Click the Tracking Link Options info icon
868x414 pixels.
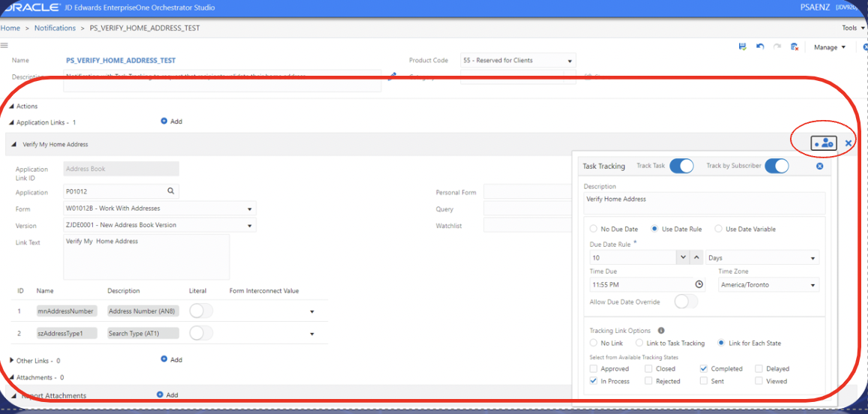661,330
